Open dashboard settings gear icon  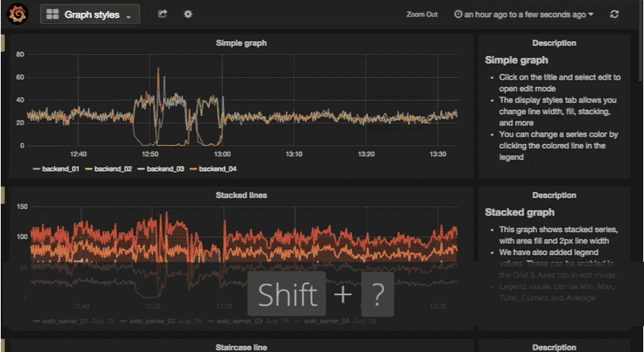coord(188,14)
